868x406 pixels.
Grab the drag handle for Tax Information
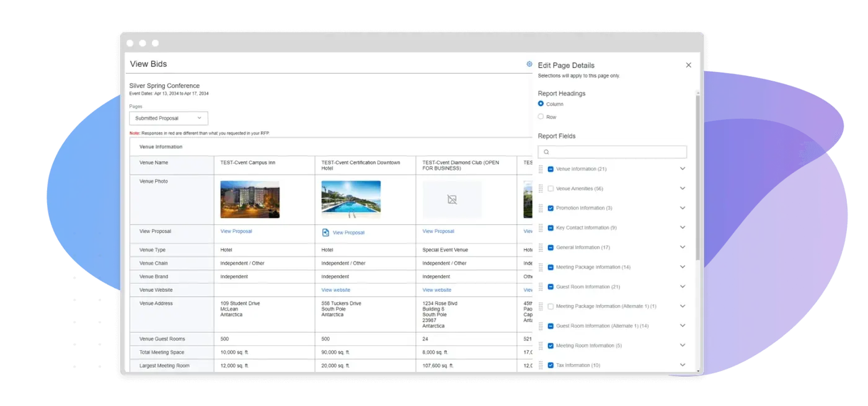541,365
